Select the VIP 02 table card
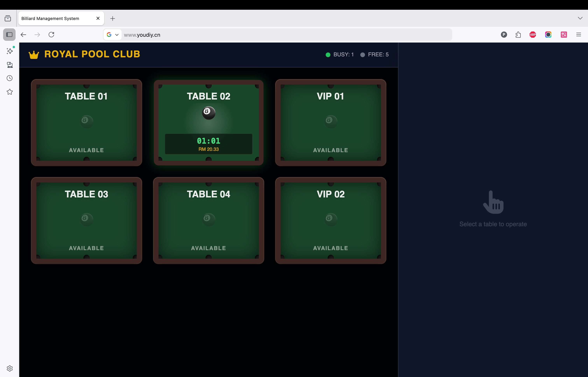Screen dimensions: 588x377 coord(330,220)
